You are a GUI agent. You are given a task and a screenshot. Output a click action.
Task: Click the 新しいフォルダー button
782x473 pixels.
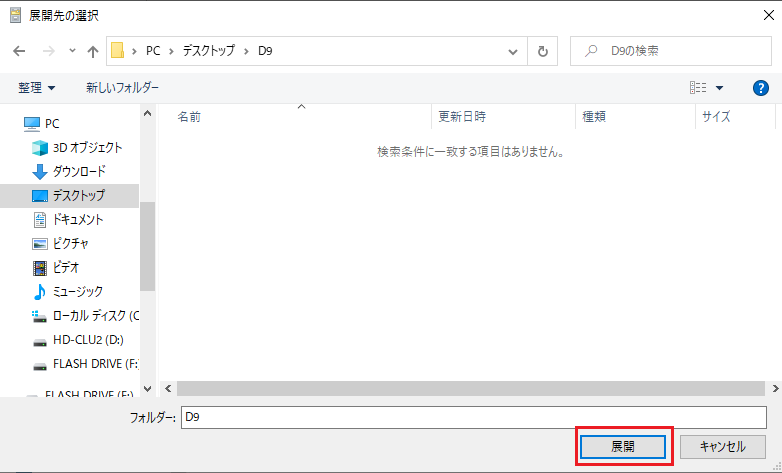tap(122, 88)
